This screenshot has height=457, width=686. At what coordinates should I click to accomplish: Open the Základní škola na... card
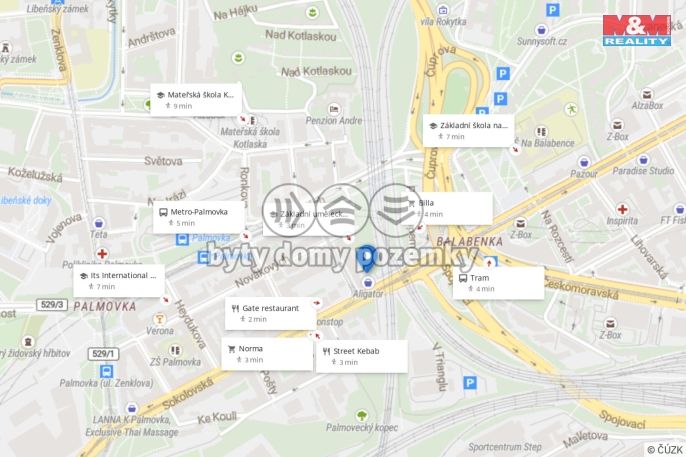click(469, 131)
